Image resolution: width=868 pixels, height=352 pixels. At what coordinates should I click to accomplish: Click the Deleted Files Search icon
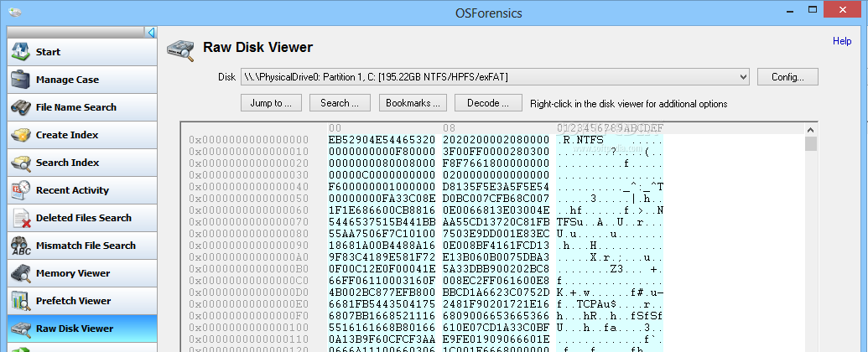[20, 218]
